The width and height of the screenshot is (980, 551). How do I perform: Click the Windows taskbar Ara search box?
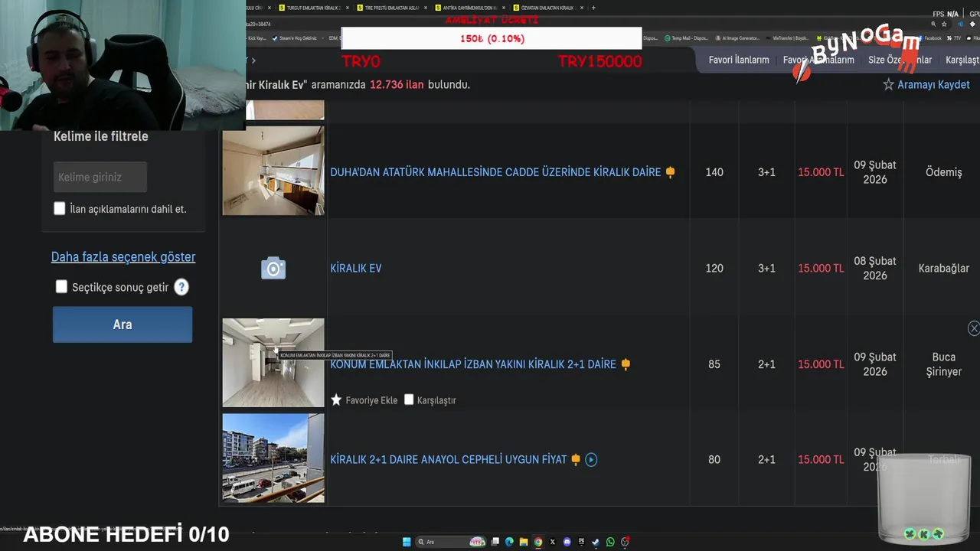click(x=452, y=542)
